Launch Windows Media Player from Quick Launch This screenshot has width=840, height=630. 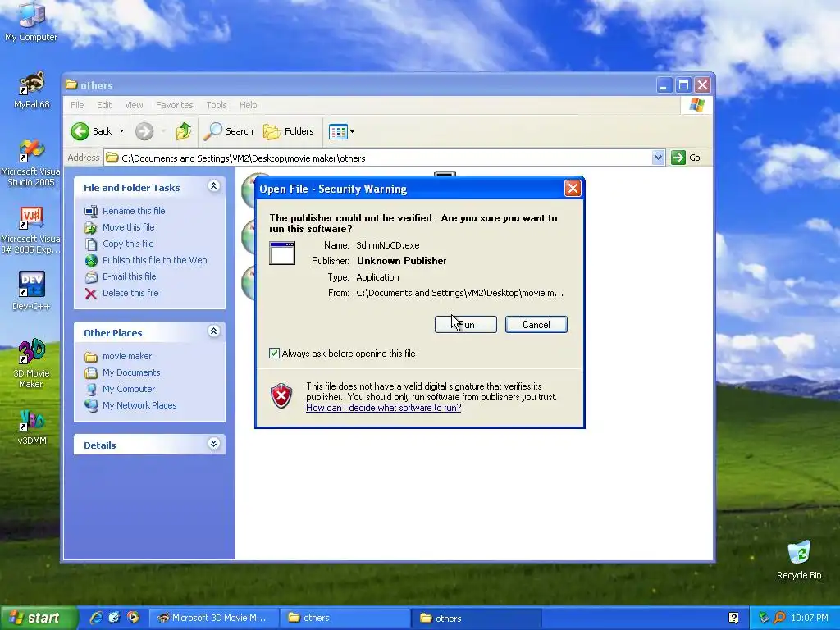pos(133,618)
